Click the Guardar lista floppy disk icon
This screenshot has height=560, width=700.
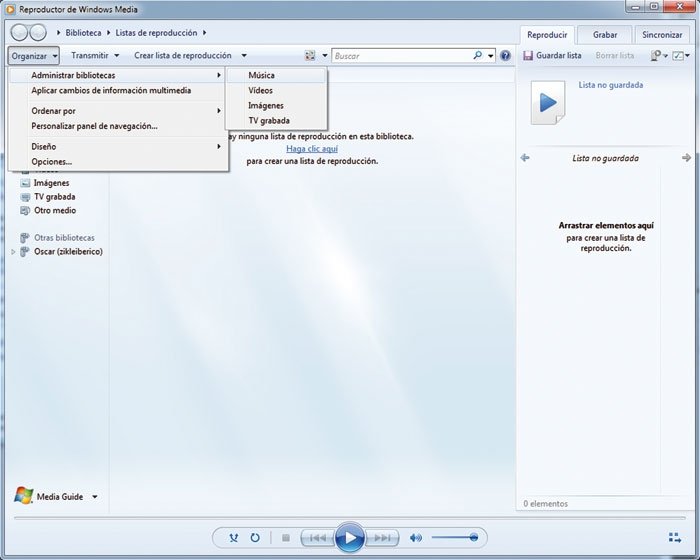coord(528,55)
